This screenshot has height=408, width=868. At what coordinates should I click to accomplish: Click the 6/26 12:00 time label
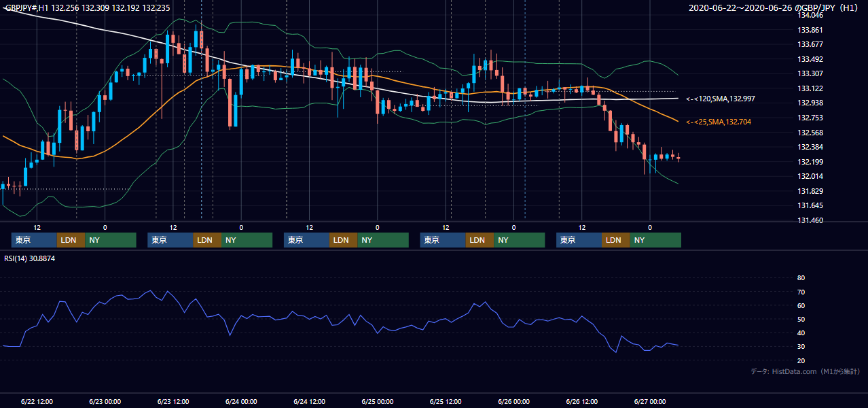click(582, 401)
